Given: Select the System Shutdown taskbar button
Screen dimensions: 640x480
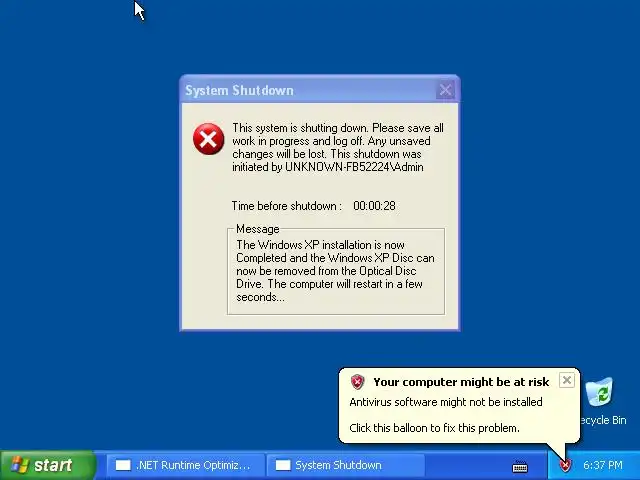Looking at the screenshot, I should pyautogui.click(x=345, y=465).
